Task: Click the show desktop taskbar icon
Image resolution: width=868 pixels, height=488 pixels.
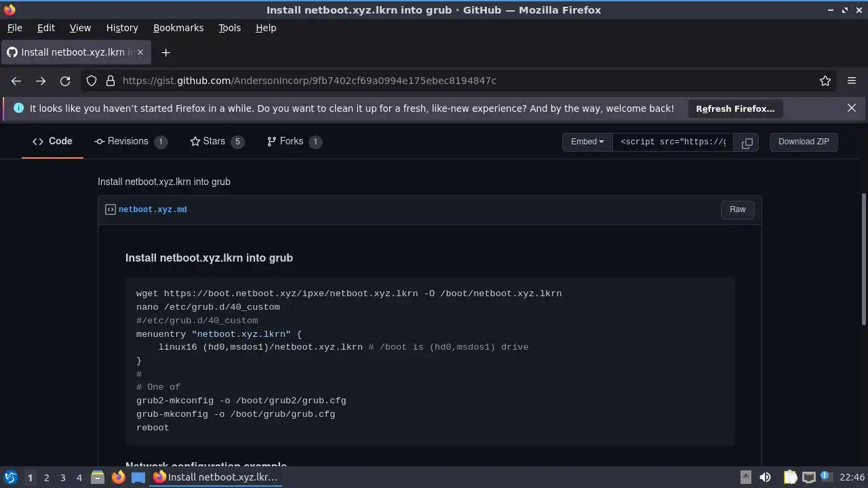Action: coord(138,477)
